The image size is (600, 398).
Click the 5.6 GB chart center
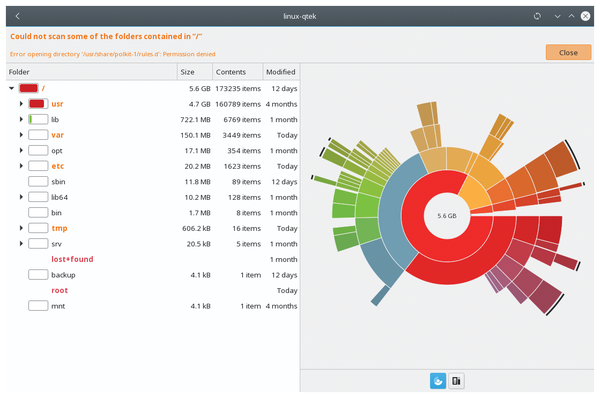click(x=447, y=216)
